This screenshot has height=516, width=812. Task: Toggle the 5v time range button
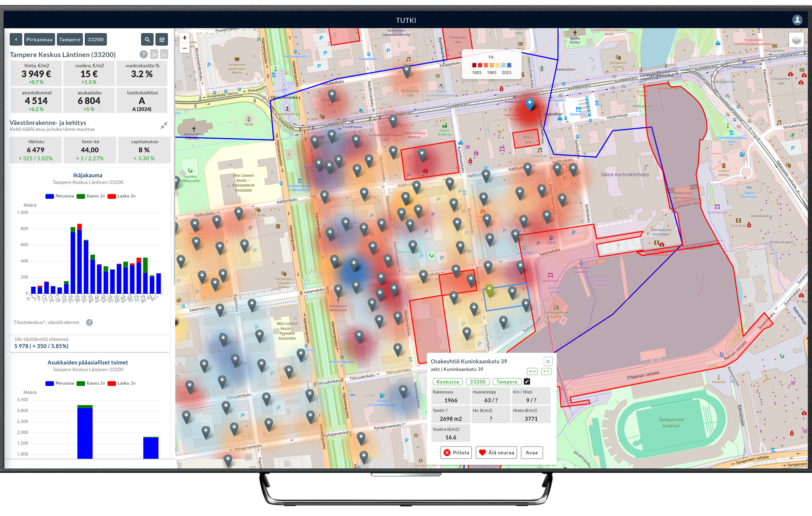click(164, 55)
